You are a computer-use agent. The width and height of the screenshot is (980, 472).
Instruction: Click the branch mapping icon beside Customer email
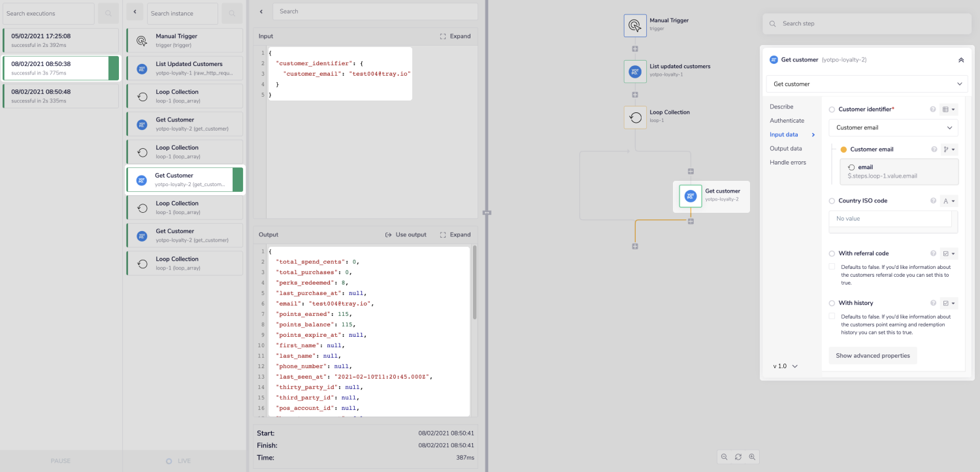(x=947, y=149)
